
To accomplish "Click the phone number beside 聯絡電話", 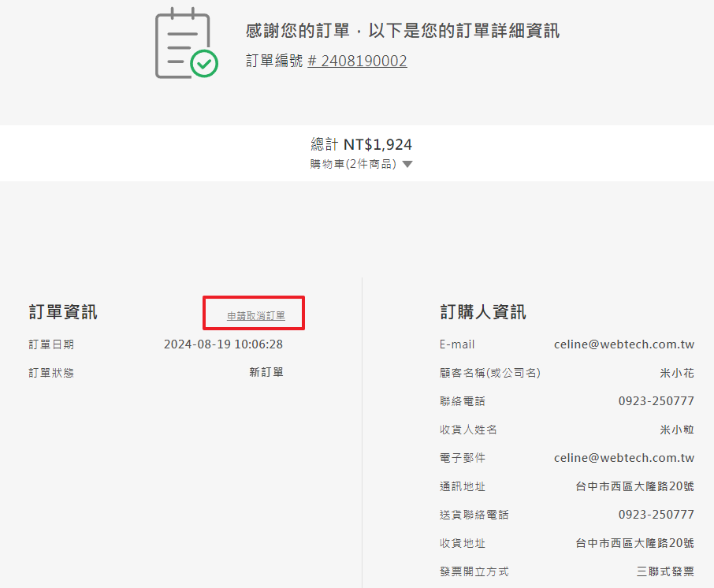I will point(656,401).
